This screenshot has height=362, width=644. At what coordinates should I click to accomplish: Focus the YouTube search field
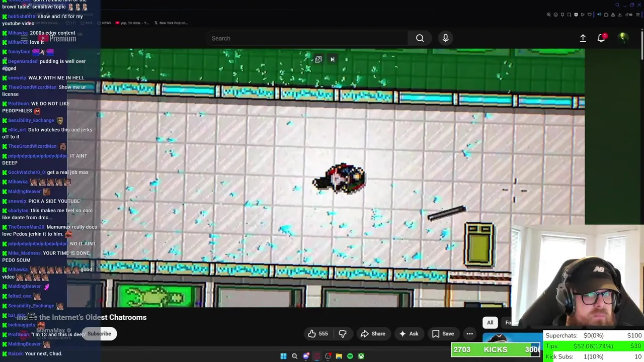(307, 38)
